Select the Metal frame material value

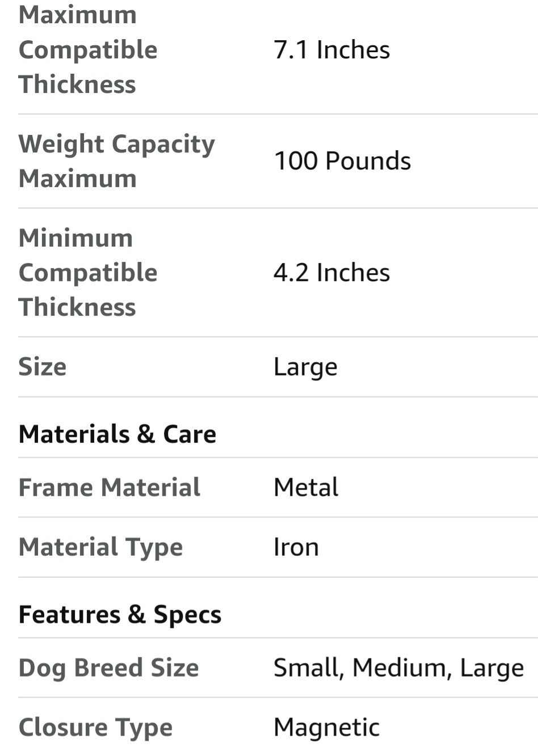click(x=306, y=488)
